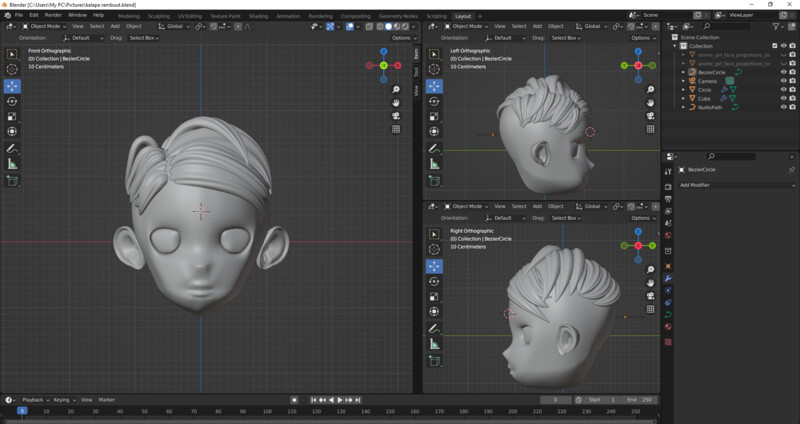Open the Object Mode dropdown in front viewport
Viewport: 800px width, 424px height.
click(x=46, y=26)
